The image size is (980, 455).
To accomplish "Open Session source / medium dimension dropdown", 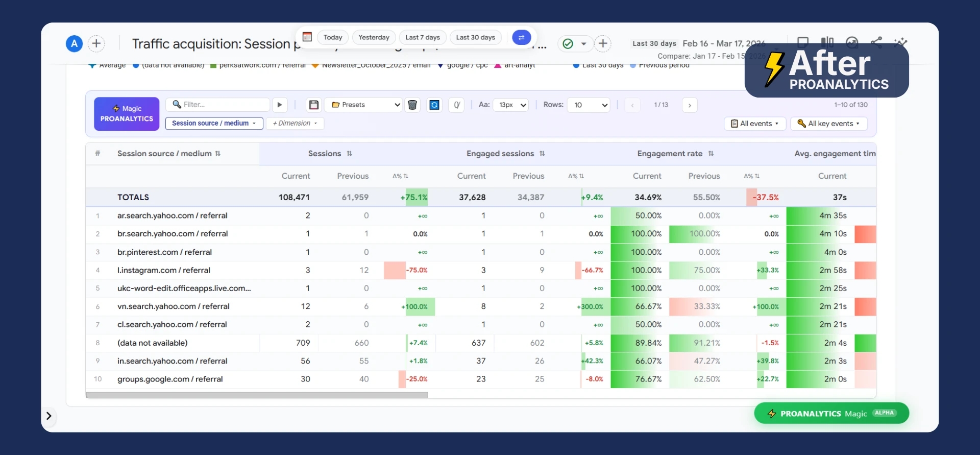I will click(x=214, y=123).
